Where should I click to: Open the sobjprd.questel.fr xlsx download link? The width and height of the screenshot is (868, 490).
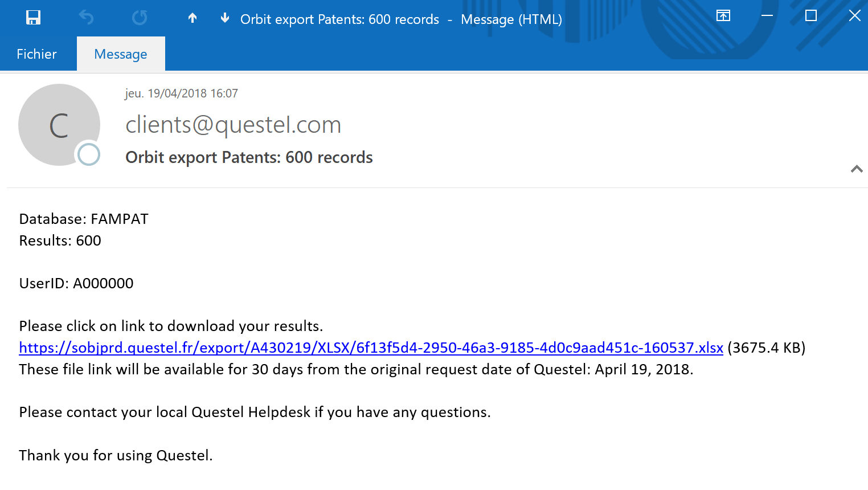point(371,348)
